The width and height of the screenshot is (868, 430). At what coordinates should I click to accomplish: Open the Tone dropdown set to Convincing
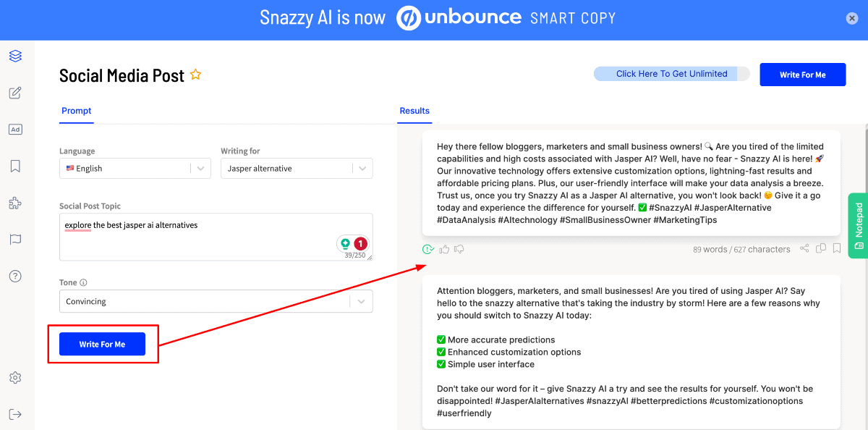216,301
